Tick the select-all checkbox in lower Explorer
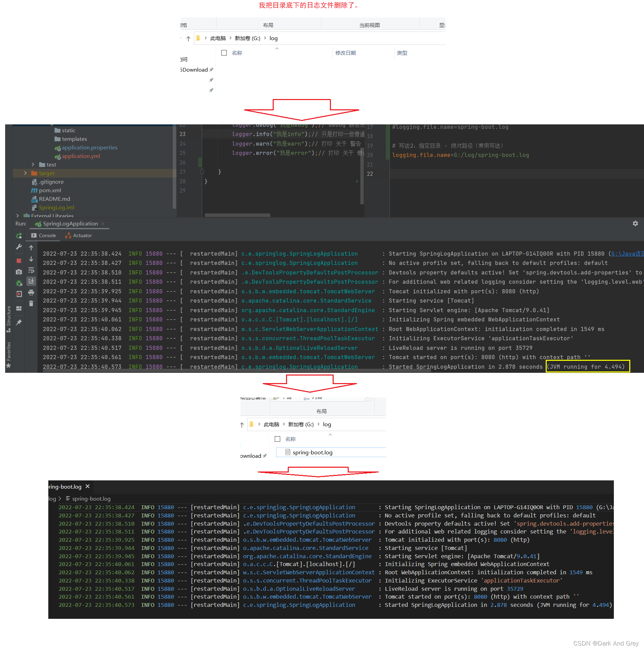The image size is (644, 650). click(x=277, y=439)
